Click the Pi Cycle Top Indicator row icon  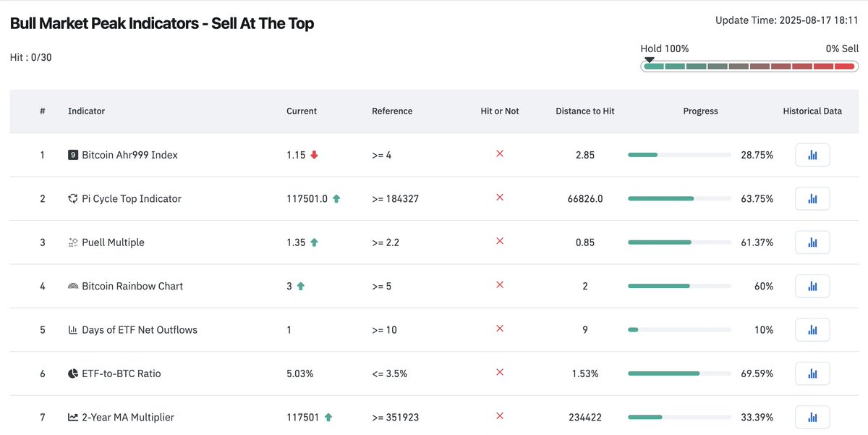73,198
